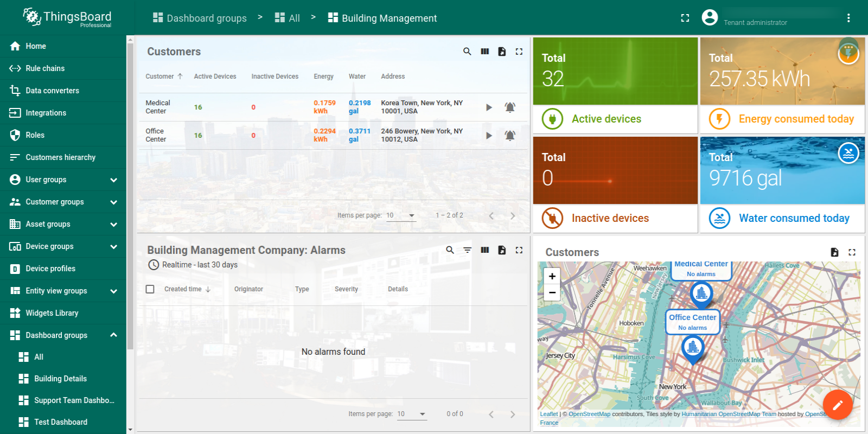Sort the table by Customer column header

point(159,76)
